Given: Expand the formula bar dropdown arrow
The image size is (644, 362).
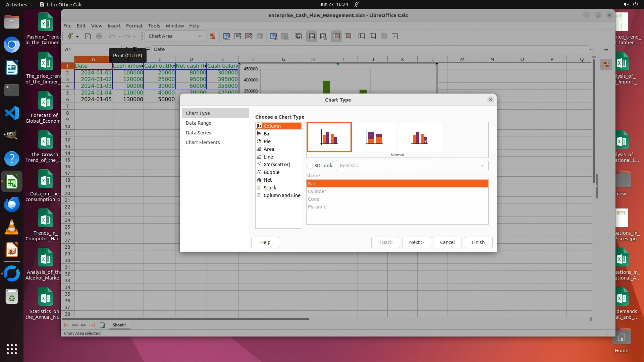Looking at the screenshot, I should point(591,49).
